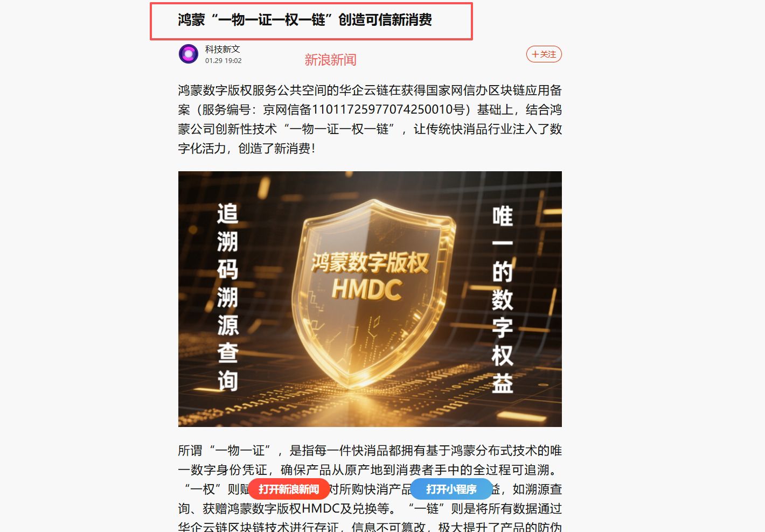765x532 pixels.
Task: Tap the blue 打开小程序 button
Action: (x=451, y=489)
